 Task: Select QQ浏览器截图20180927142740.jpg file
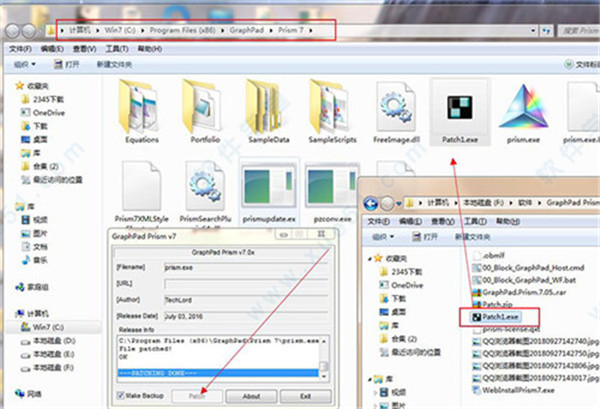point(535,341)
